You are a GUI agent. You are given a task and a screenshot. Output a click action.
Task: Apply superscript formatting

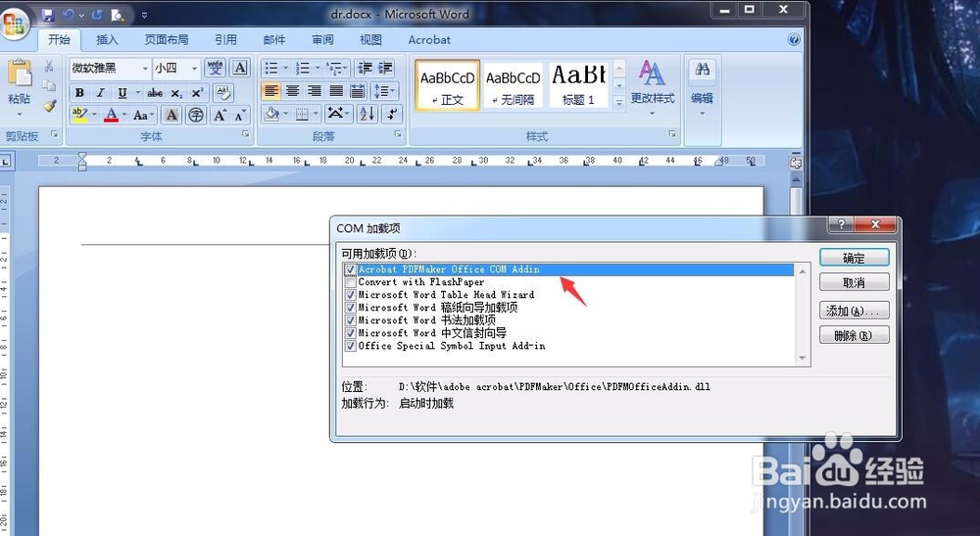197,92
